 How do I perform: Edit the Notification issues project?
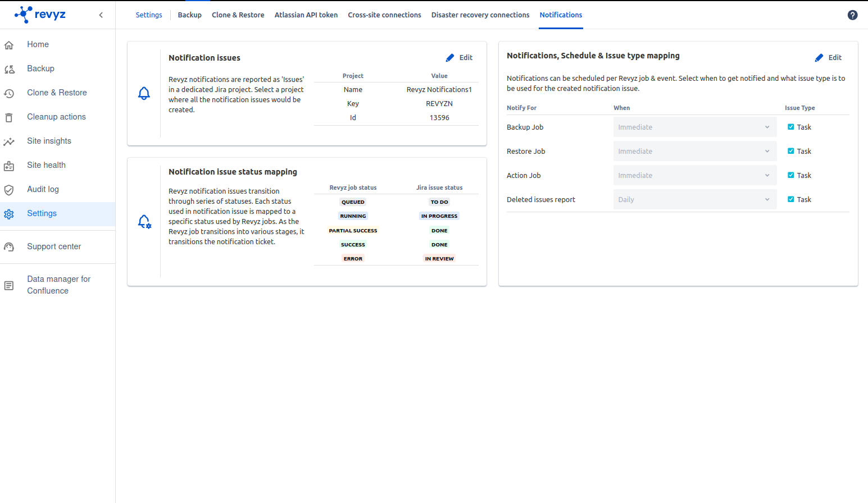(459, 58)
